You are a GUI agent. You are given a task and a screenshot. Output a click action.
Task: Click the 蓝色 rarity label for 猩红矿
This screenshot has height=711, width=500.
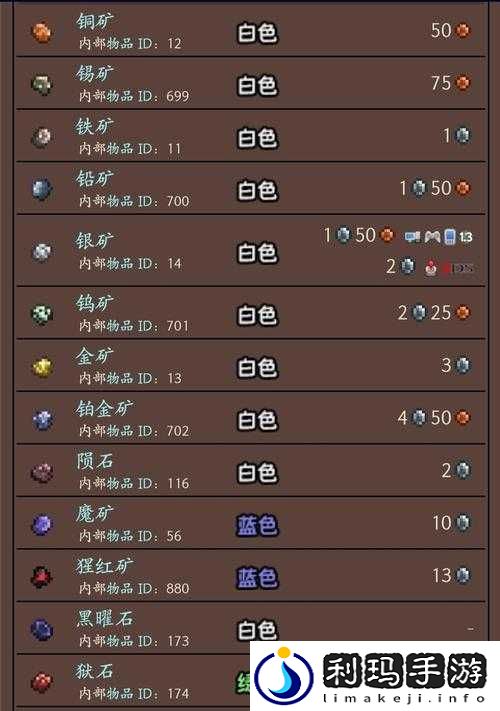(x=257, y=577)
